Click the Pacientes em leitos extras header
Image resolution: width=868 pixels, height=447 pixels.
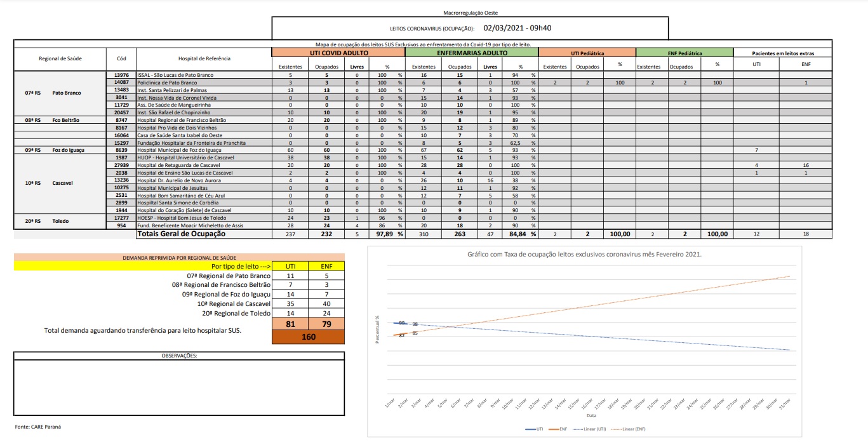(x=782, y=53)
